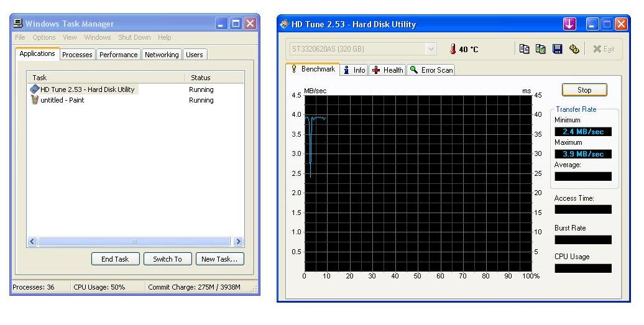Click the Exit button in HD Tune
The width and height of the screenshot is (644, 325).
tap(604, 49)
